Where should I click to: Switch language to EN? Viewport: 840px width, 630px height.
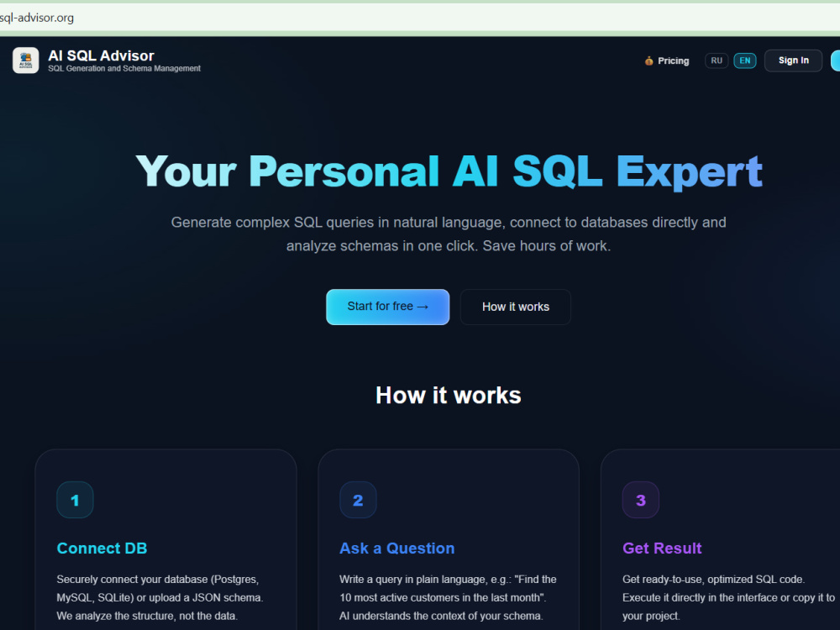[744, 60]
